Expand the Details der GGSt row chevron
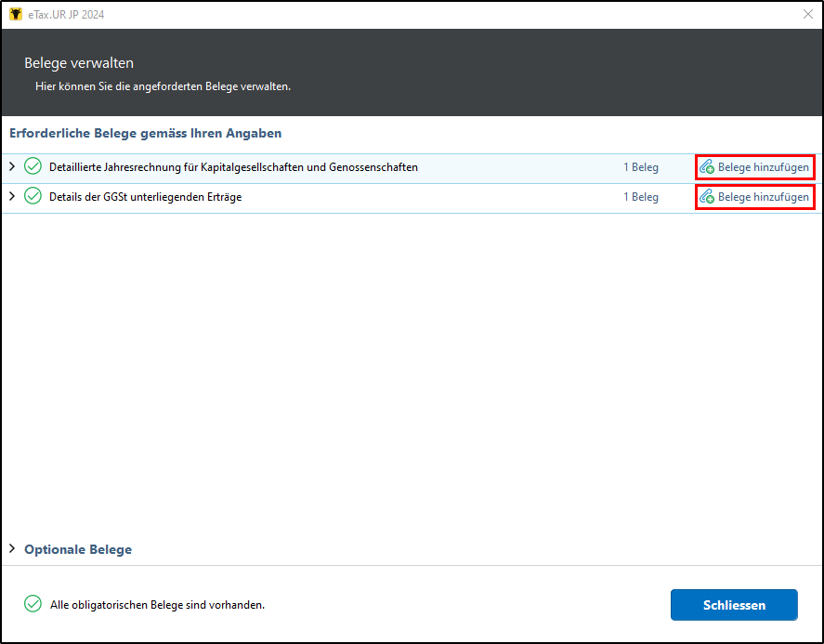Viewport: 824px width, 644px height. click(12, 196)
